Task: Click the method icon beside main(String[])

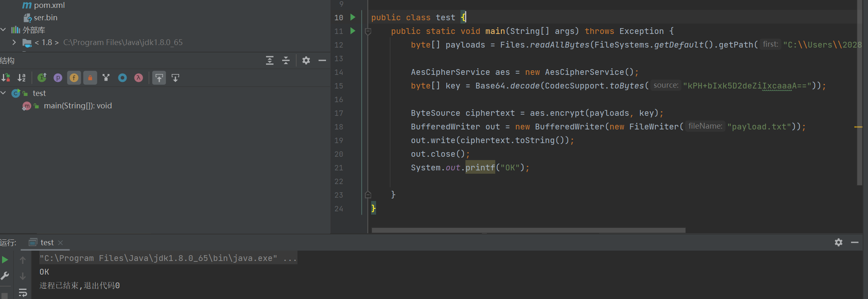Action: [x=26, y=106]
